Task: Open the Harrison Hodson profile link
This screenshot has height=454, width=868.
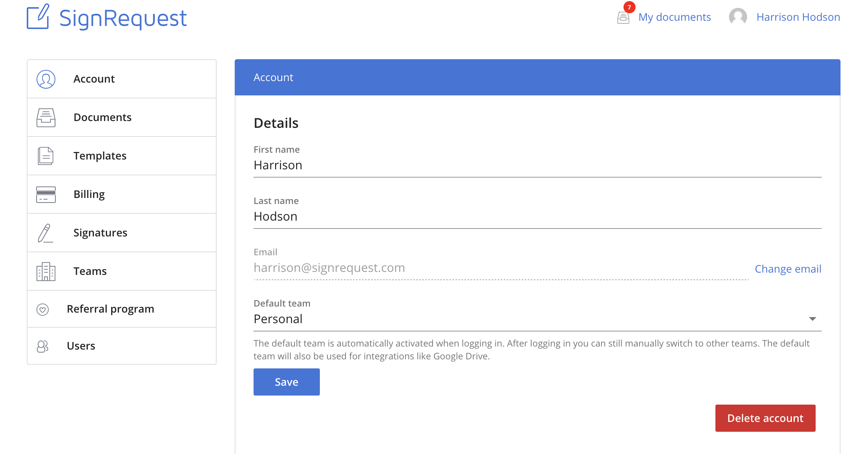Action: pyautogui.click(x=798, y=17)
